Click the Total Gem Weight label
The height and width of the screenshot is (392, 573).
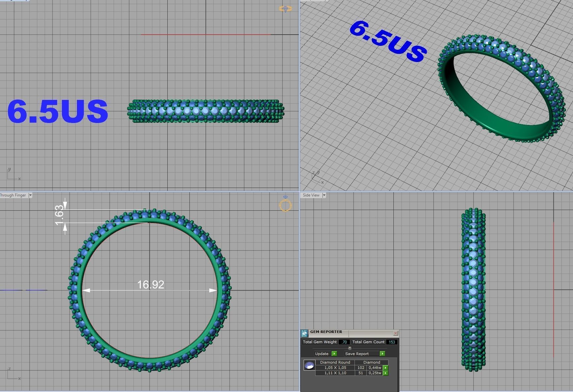click(x=320, y=342)
